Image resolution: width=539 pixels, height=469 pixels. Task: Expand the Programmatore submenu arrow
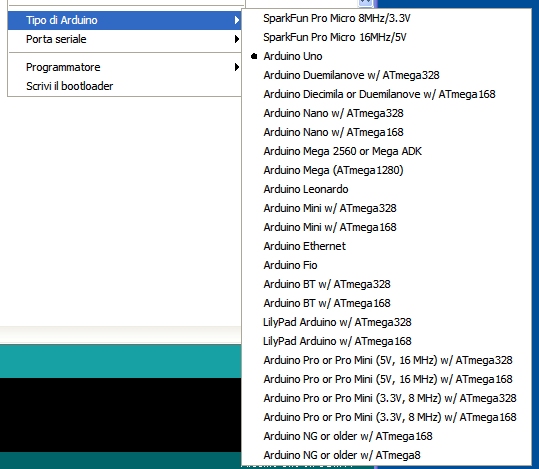[236, 67]
